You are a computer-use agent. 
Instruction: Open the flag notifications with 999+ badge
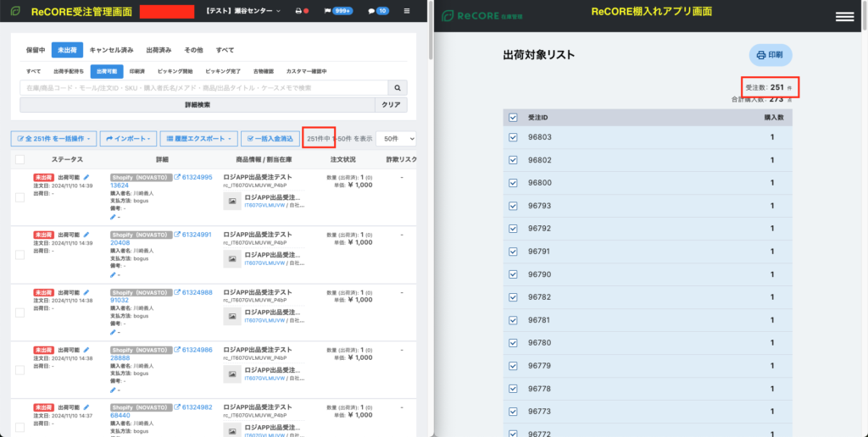(x=338, y=11)
